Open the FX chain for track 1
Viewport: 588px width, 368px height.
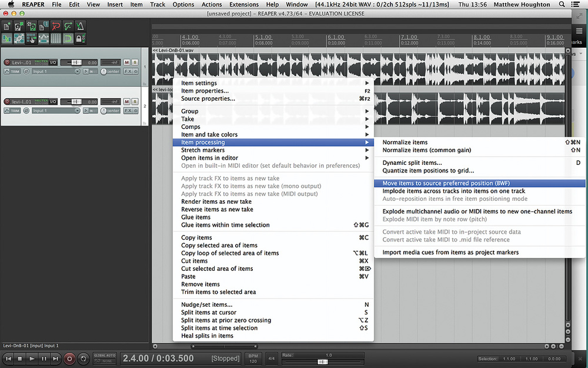point(128,71)
